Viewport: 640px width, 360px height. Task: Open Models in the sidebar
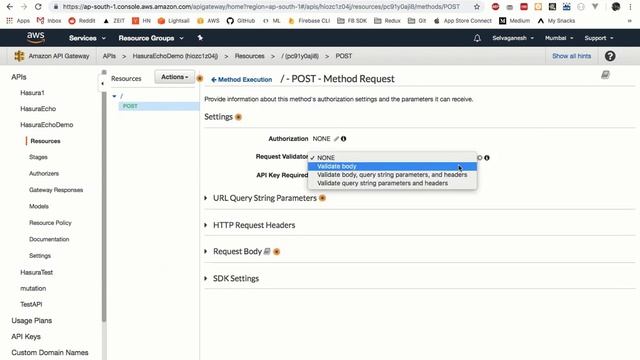(x=39, y=206)
